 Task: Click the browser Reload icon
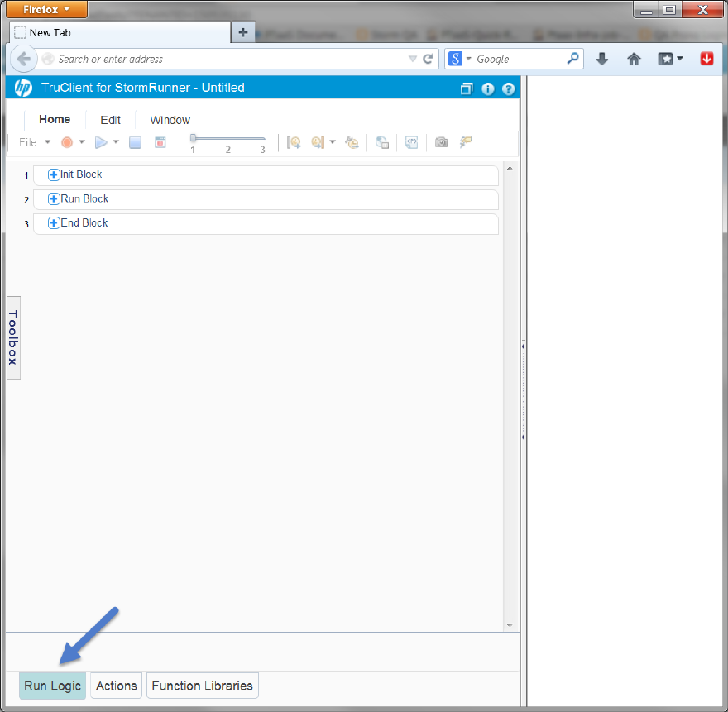point(428,59)
